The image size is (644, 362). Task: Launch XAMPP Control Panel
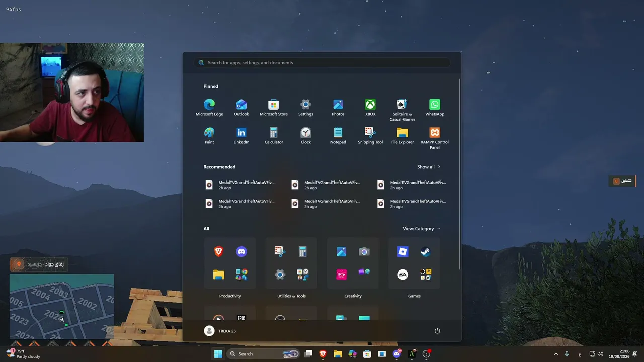click(435, 138)
